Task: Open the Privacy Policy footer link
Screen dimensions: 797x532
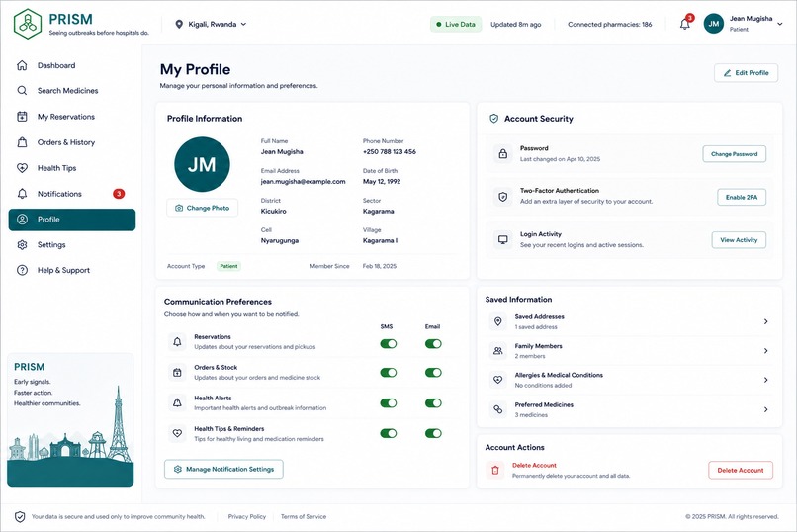Action: pos(247,517)
